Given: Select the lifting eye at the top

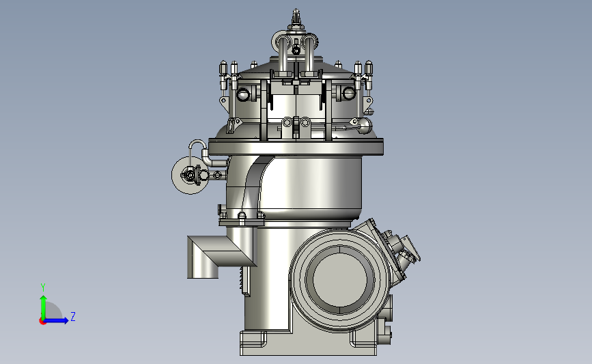Looking at the screenshot, I should click(x=296, y=16).
